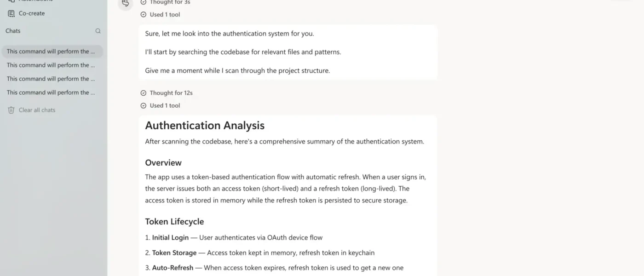Image resolution: width=644 pixels, height=276 pixels.
Task: Click the Chats section header
Action: pos(13,31)
